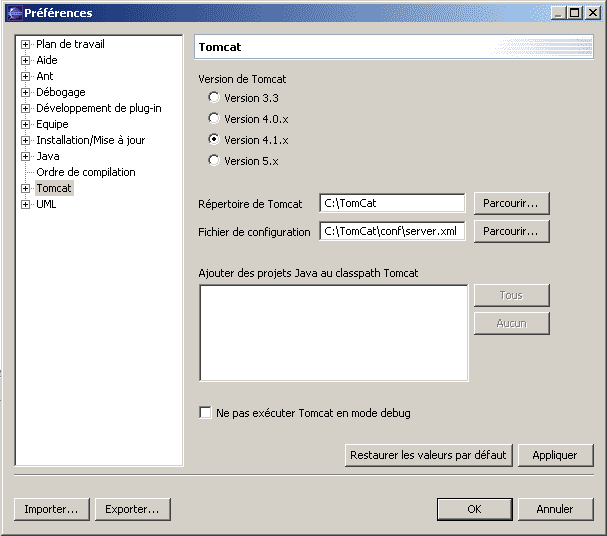Expand the Ant category

[x=26, y=76]
